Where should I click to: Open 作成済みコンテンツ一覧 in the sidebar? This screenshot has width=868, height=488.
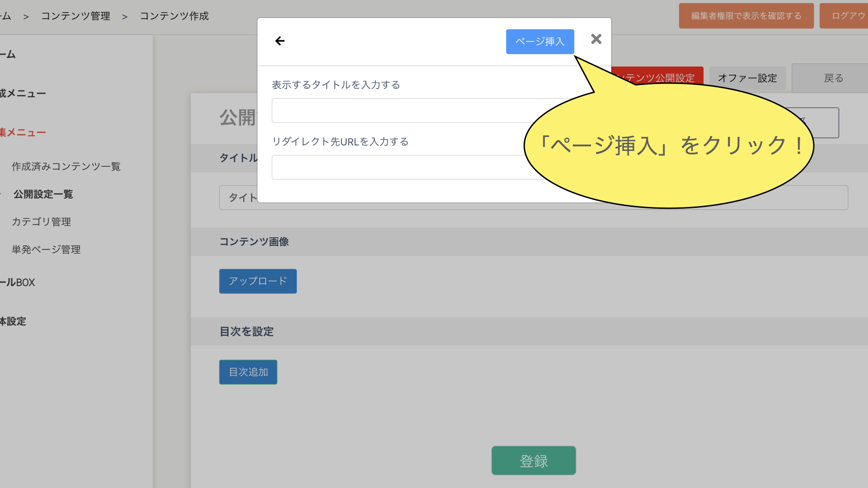tap(66, 167)
